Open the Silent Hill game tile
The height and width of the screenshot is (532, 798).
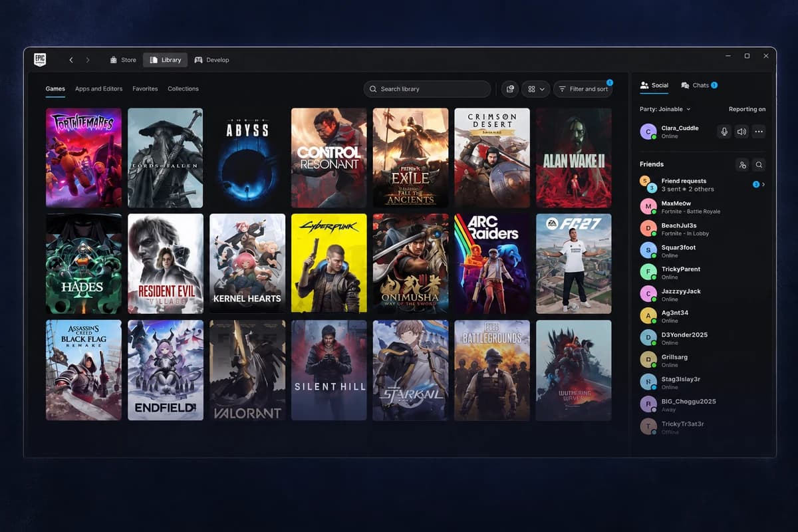(329, 370)
